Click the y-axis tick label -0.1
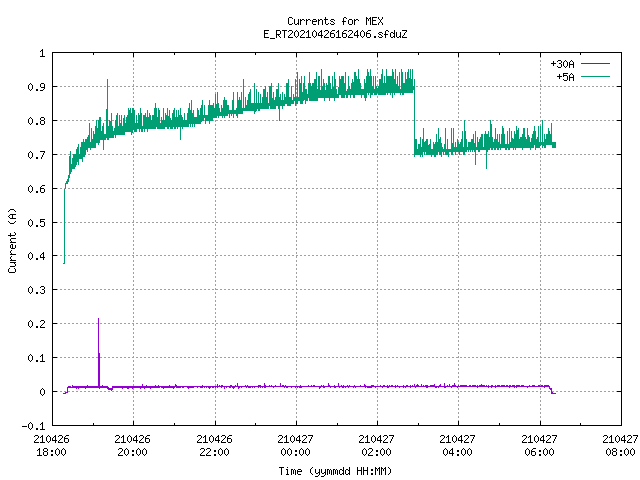640x480 pixels. [x=33, y=426]
